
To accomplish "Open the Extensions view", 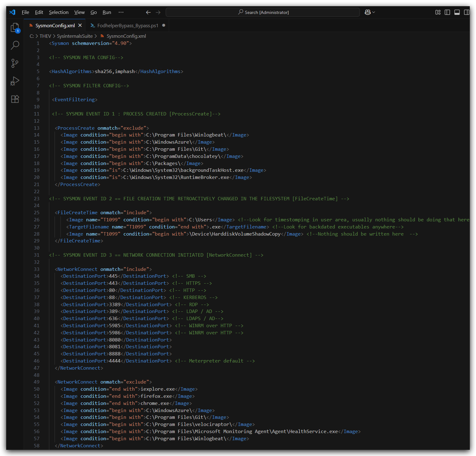I will pos(15,99).
